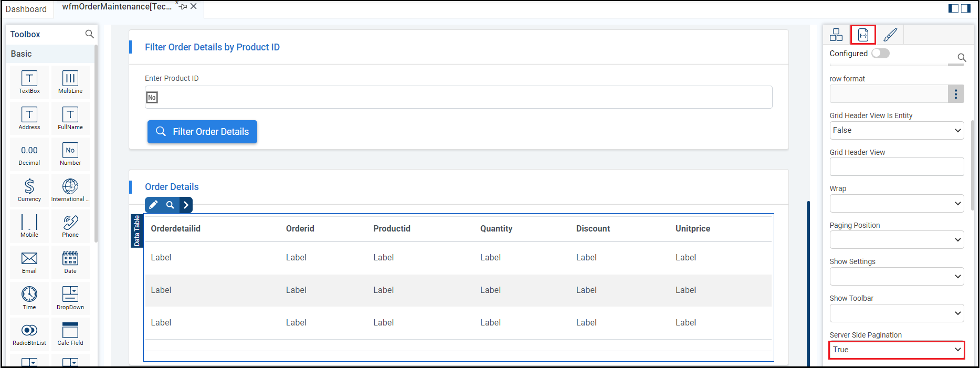Search the Toolbox using magnifier icon
The image size is (980, 368).
click(x=89, y=34)
